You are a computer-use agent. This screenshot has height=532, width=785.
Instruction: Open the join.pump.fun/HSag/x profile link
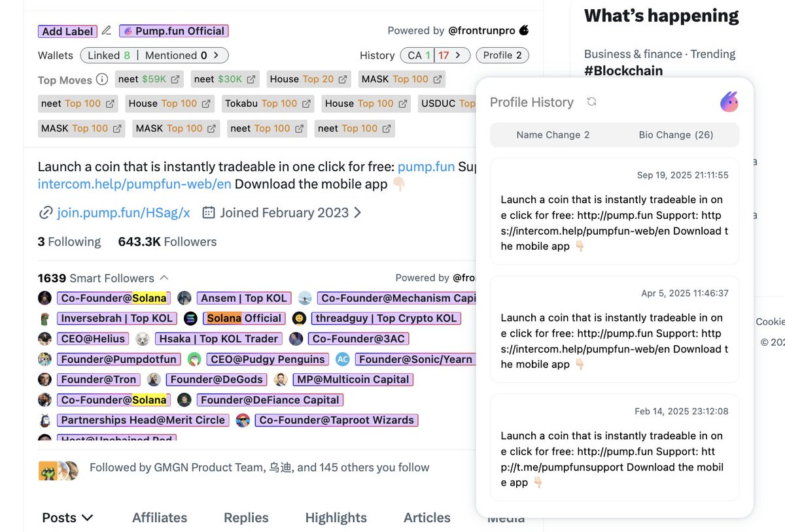(x=124, y=212)
